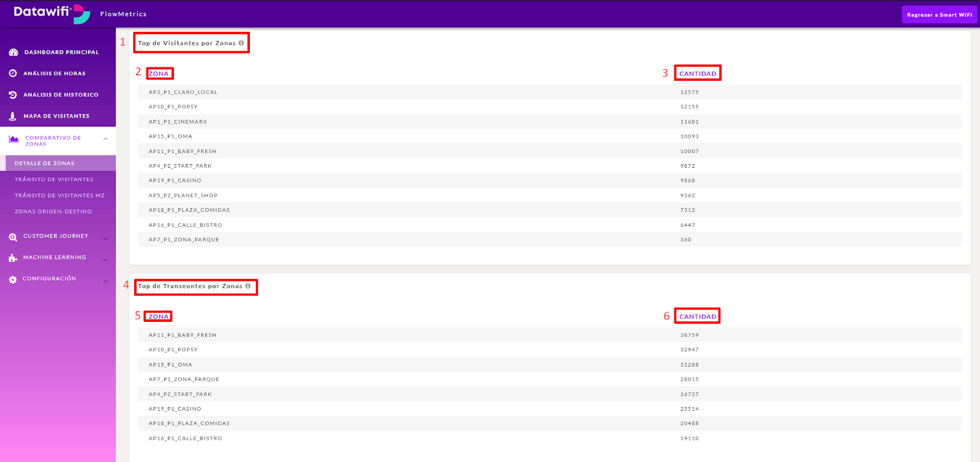Click value 9872 in visitors table
Viewport: 980px width, 462px height.
(687, 166)
